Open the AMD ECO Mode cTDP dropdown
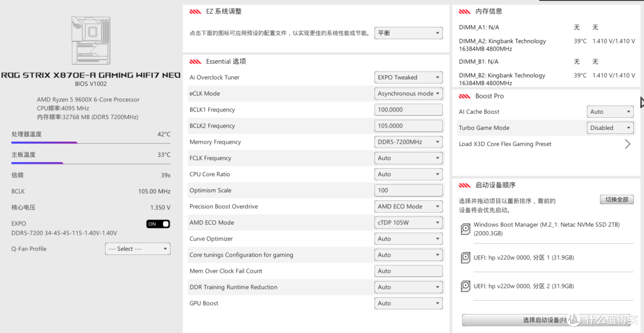 (x=408, y=223)
